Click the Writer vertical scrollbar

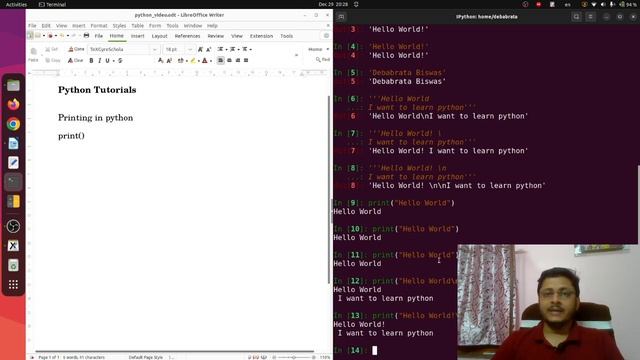tap(329, 190)
